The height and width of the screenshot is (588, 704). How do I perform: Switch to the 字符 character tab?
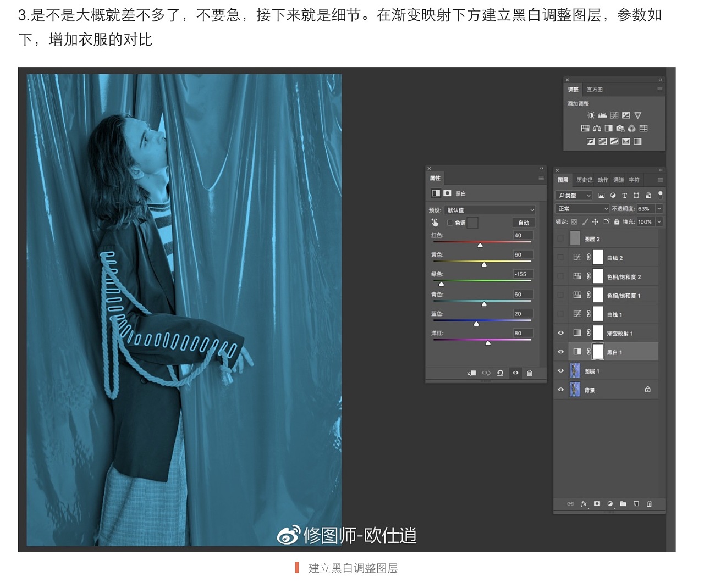pos(634,180)
